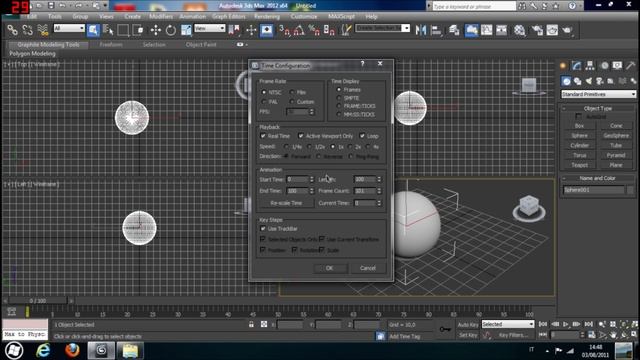Toggle the Loop checkbox

tap(362, 136)
